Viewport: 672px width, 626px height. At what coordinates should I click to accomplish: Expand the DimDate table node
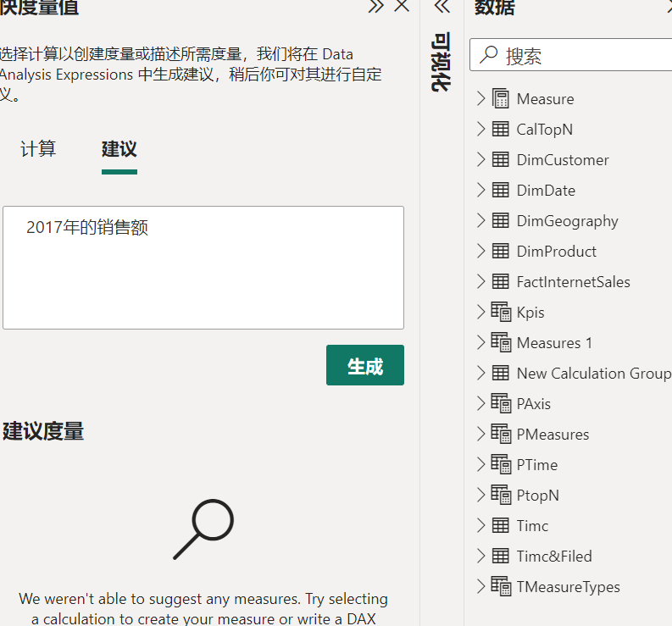480,190
